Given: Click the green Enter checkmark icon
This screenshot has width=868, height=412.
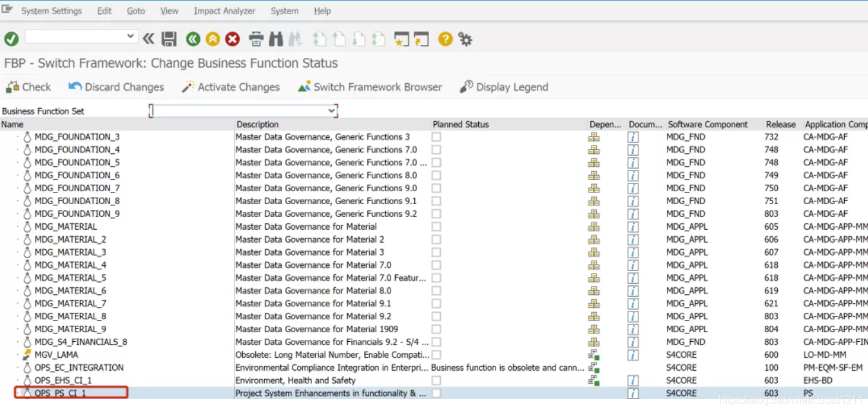Looking at the screenshot, I should pos(12,39).
